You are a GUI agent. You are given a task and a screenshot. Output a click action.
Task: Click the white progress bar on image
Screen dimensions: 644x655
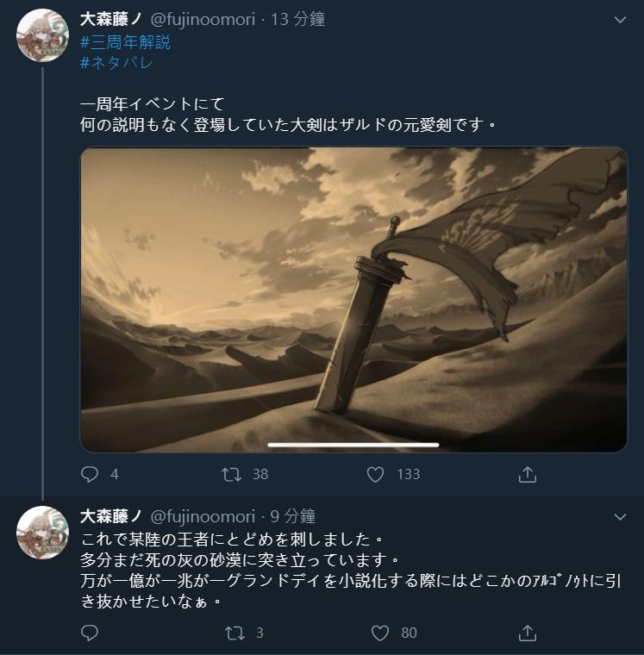point(353,445)
